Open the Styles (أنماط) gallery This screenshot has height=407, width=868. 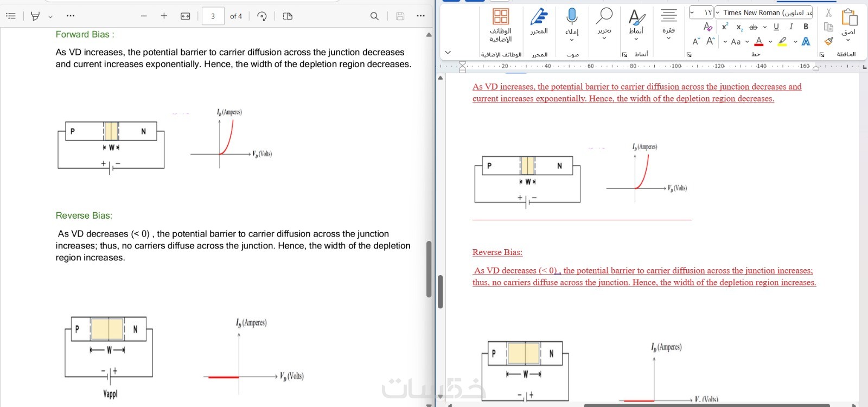coord(636,23)
